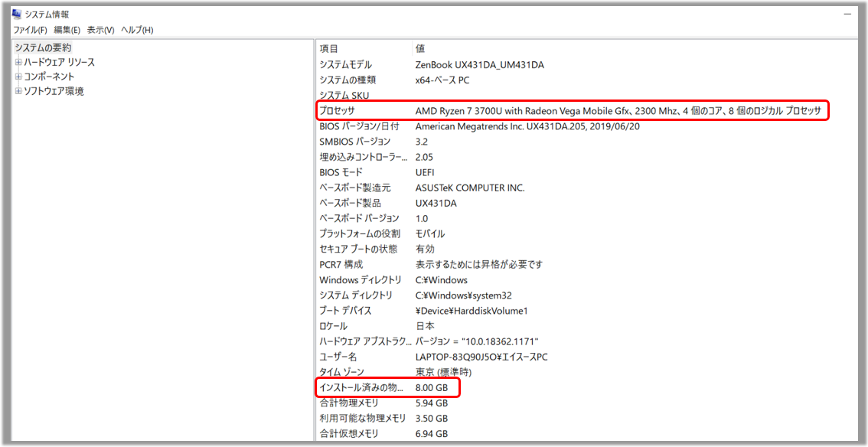Select the BIOS モード row showing UEFI

coord(383,172)
